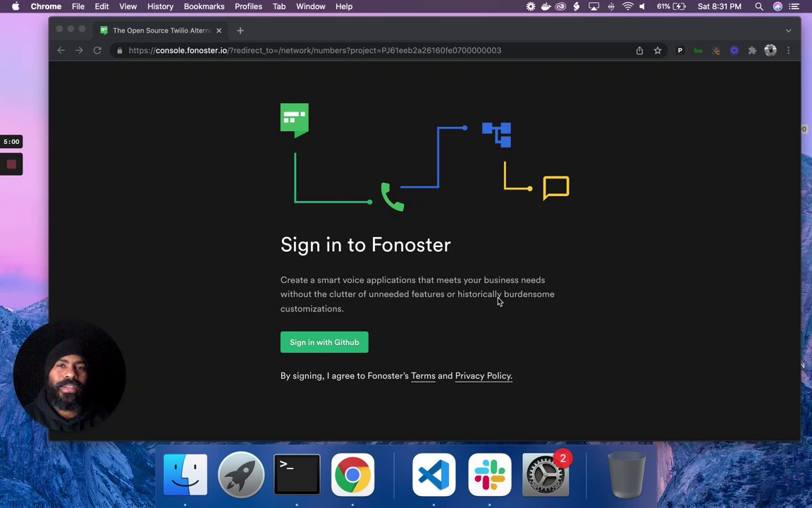Viewport: 812px width, 508px height.
Task: Open the Help menu
Action: click(x=344, y=6)
